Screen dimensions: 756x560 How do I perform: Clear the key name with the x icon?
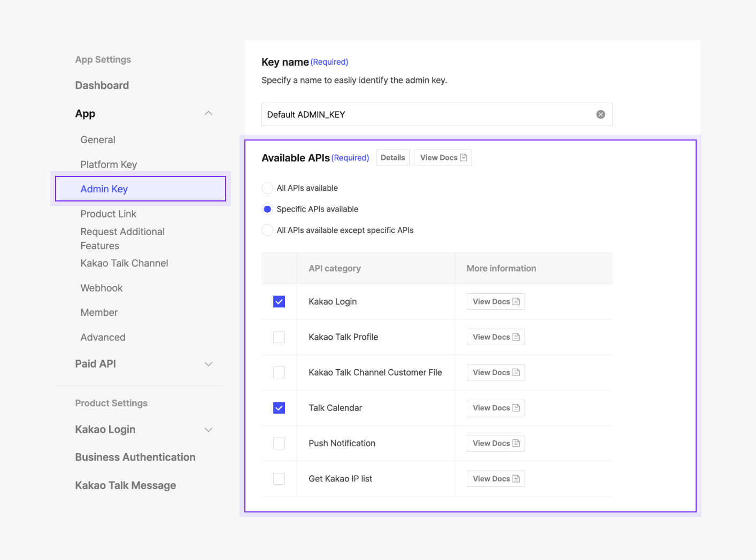[600, 114]
